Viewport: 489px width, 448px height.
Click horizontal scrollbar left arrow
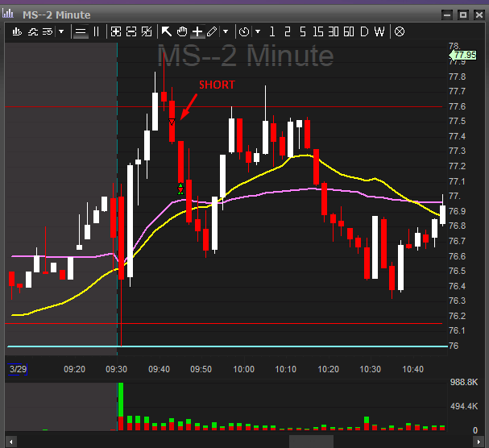(x=11, y=442)
